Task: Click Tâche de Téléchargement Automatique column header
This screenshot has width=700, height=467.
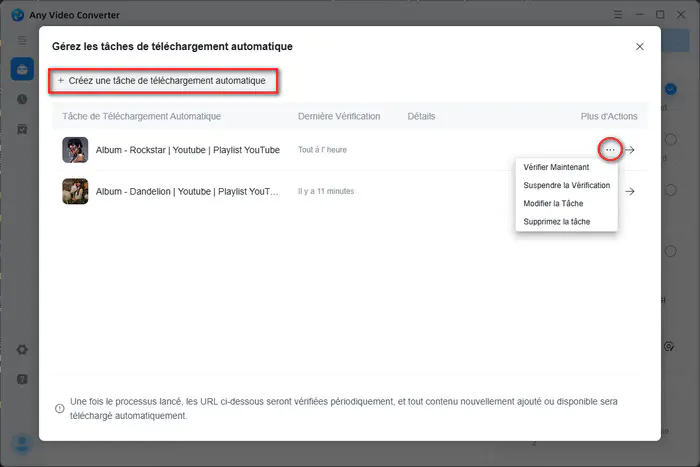Action: click(142, 117)
